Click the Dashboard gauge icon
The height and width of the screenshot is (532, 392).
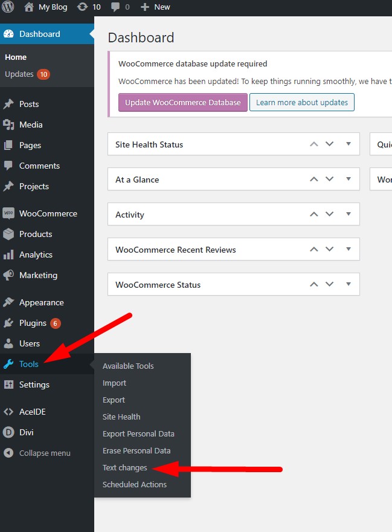click(8, 34)
